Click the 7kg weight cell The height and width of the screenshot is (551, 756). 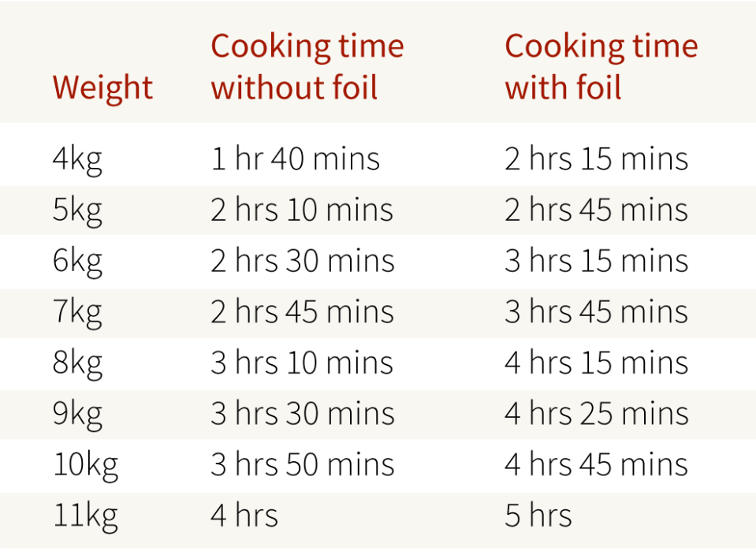(77, 312)
